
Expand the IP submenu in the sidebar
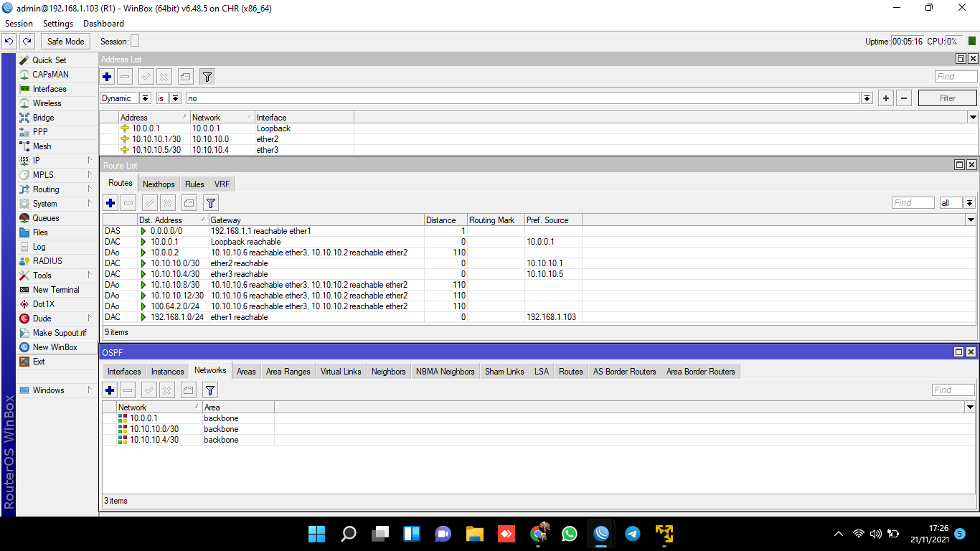click(x=57, y=161)
